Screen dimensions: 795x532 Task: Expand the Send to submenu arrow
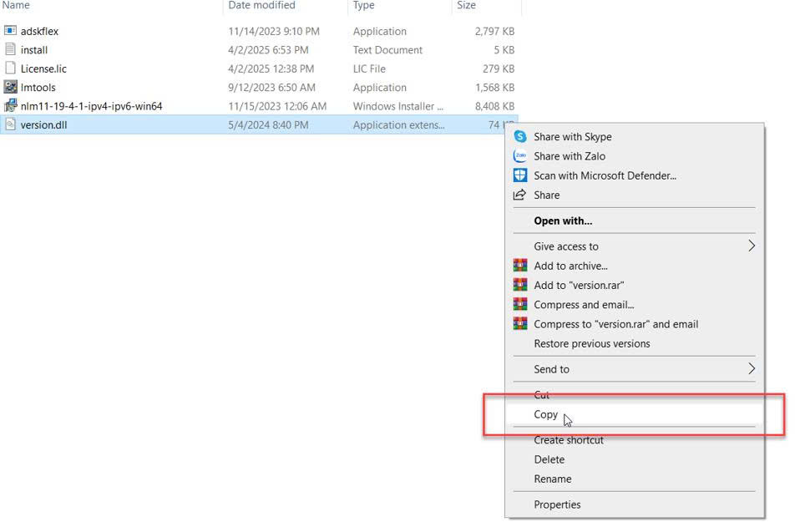pos(752,368)
